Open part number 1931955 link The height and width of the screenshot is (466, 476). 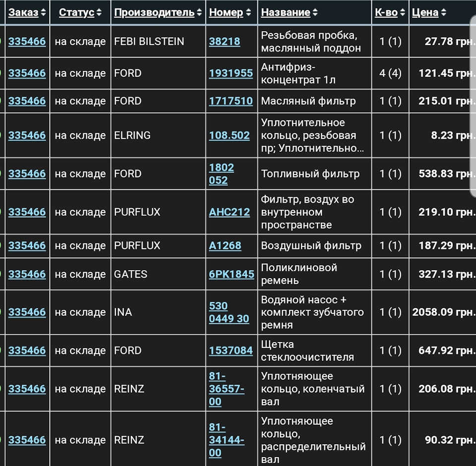(231, 73)
